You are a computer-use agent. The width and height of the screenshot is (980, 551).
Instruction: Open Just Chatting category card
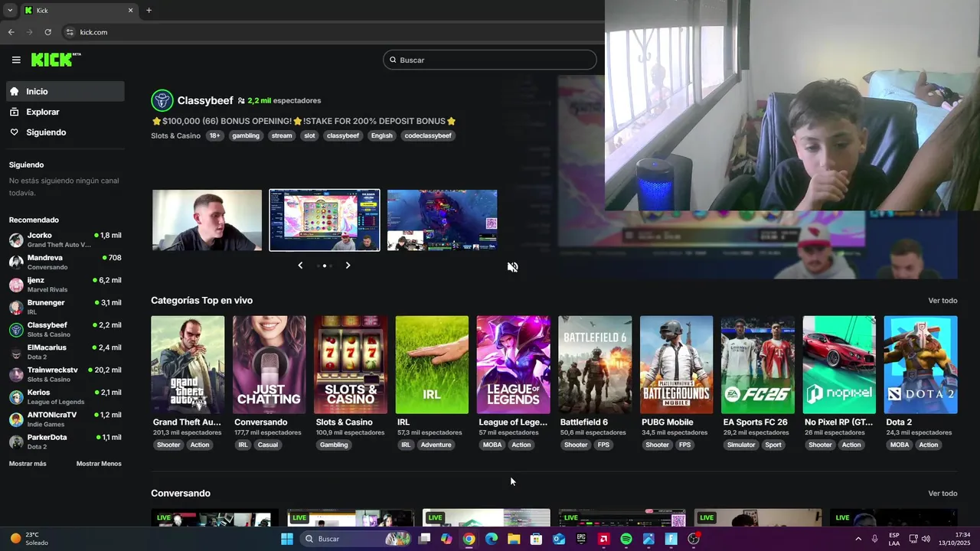(269, 365)
